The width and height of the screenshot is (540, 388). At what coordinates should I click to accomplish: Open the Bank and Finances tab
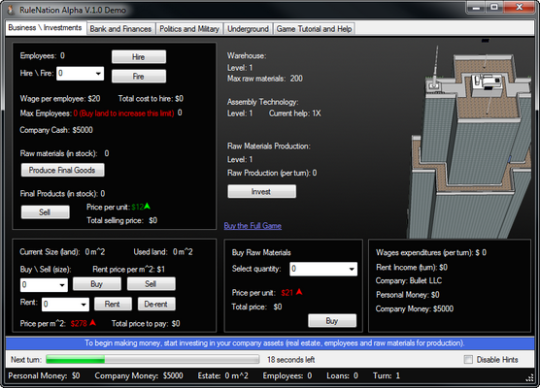tap(121, 29)
